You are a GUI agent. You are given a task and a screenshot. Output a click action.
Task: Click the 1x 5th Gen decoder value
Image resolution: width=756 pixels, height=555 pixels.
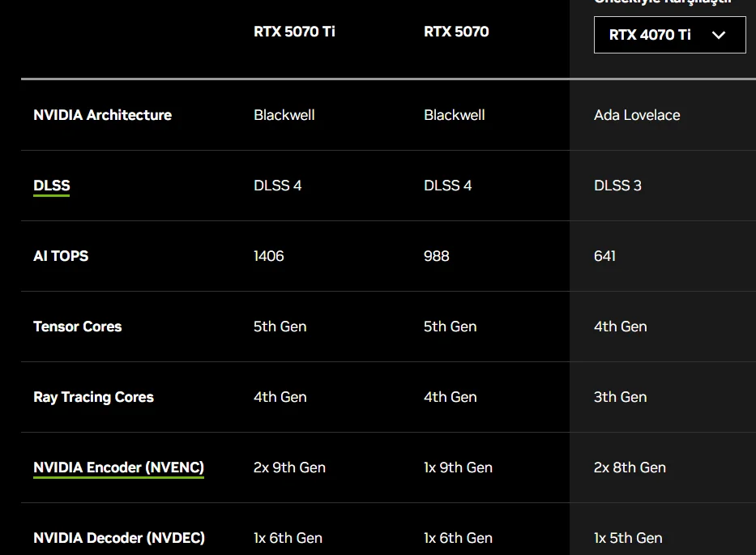tap(628, 538)
